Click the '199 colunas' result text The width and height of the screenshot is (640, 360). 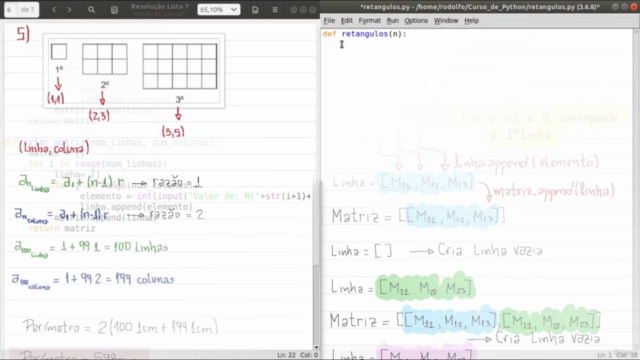[145, 279]
